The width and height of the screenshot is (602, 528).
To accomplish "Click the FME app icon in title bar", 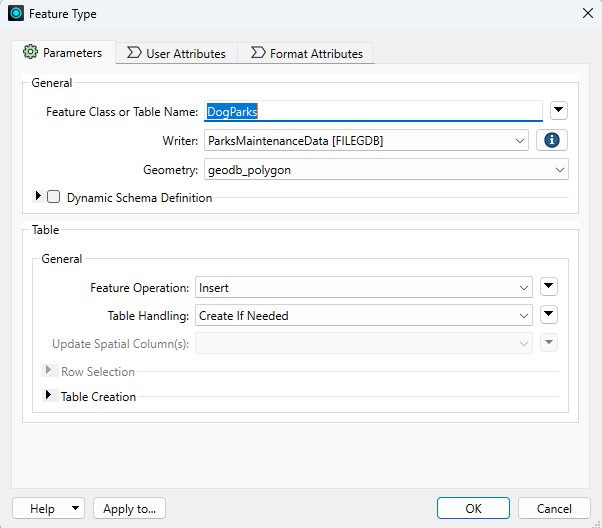I will (x=15, y=14).
